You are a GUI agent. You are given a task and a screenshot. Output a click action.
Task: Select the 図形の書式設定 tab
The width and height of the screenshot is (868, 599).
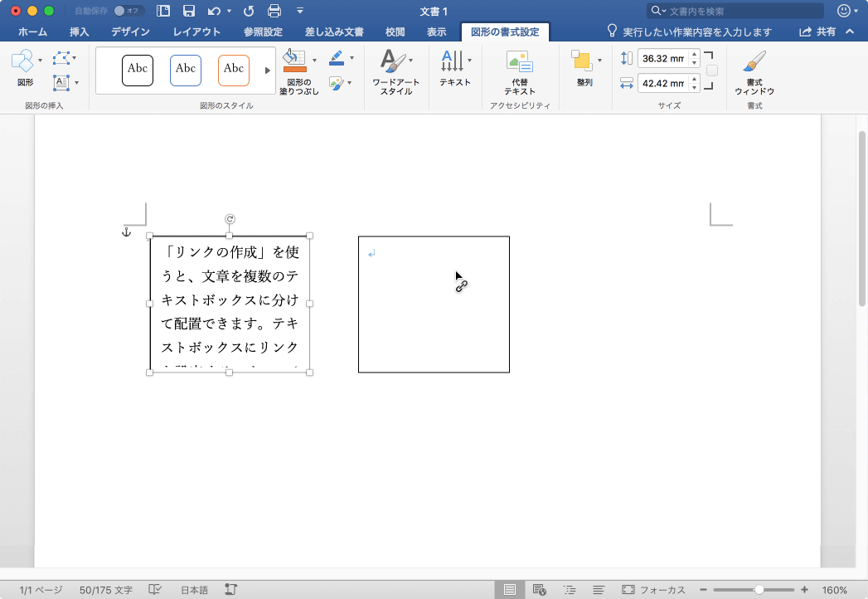coord(505,32)
